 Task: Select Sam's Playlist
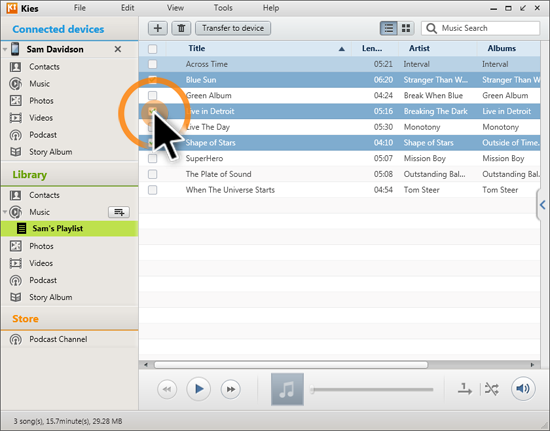coord(69,229)
